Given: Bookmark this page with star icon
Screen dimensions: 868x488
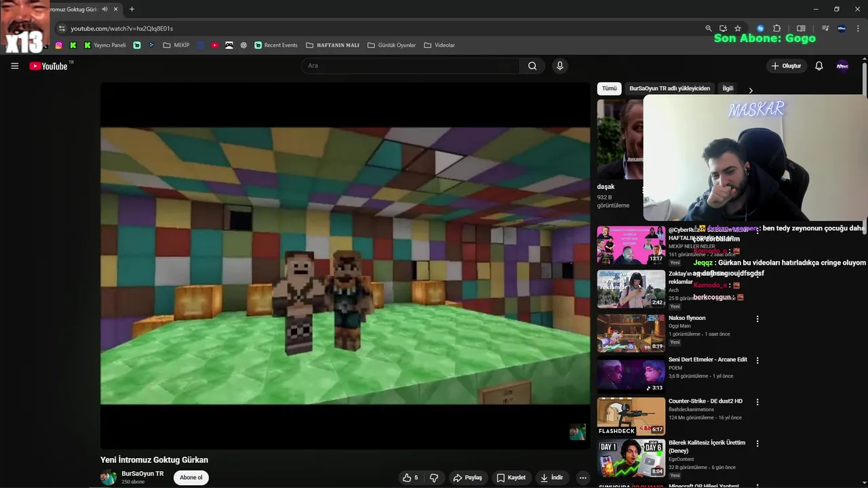Looking at the screenshot, I should click(x=738, y=28).
